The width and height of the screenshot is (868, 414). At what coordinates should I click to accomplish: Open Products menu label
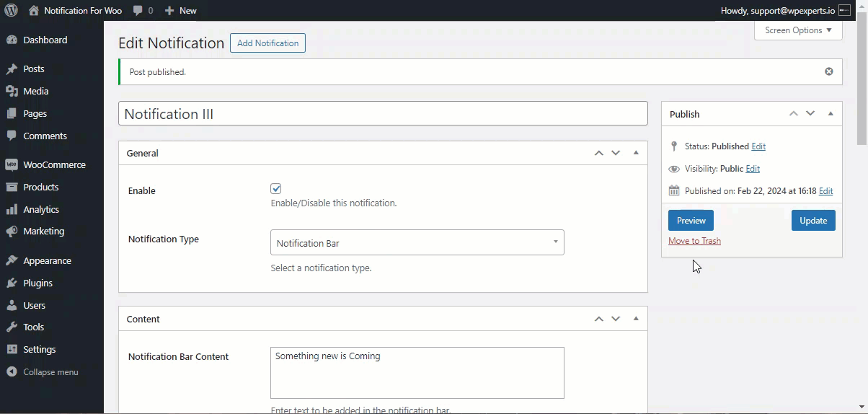click(41, 187)
